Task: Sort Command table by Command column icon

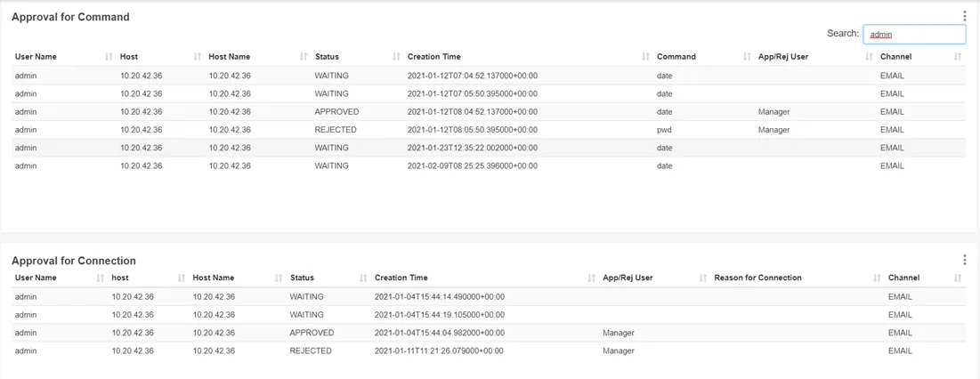Action: tap(747, 57)
